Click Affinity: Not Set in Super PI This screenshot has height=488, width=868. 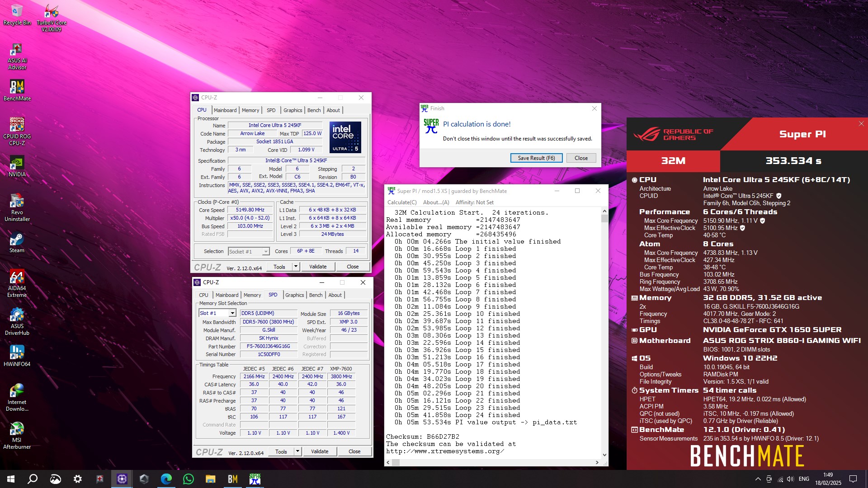click(474, 202)
